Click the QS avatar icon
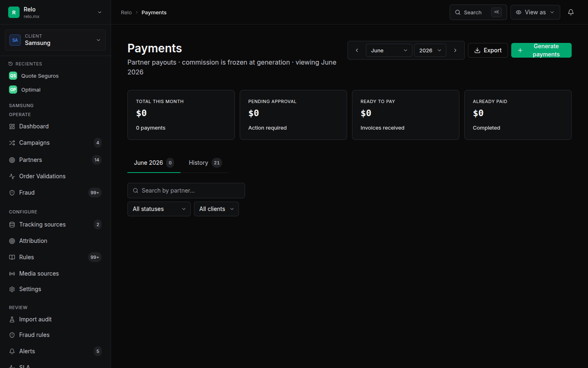The width and height of the screenshot is (588, 368). tap(13, 76)
